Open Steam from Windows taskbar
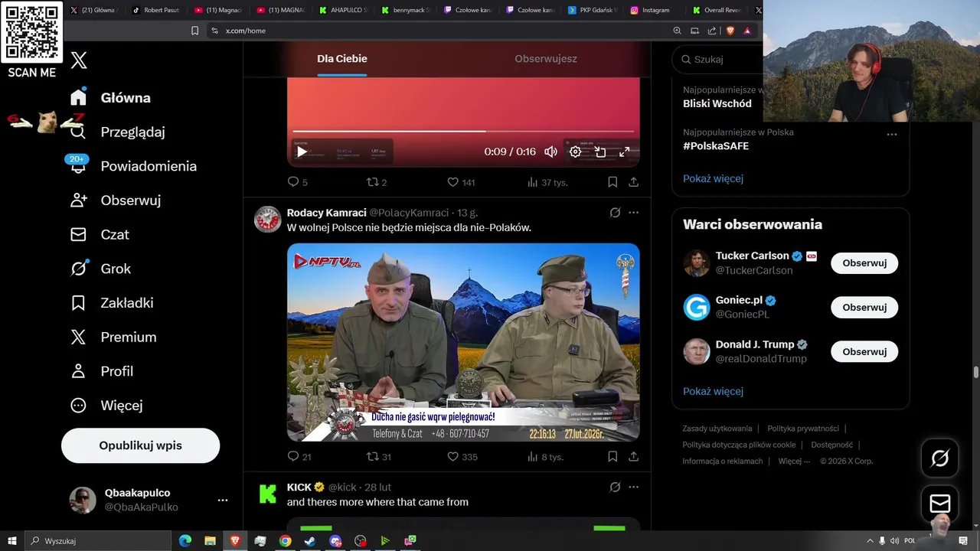 click(310, 541)
